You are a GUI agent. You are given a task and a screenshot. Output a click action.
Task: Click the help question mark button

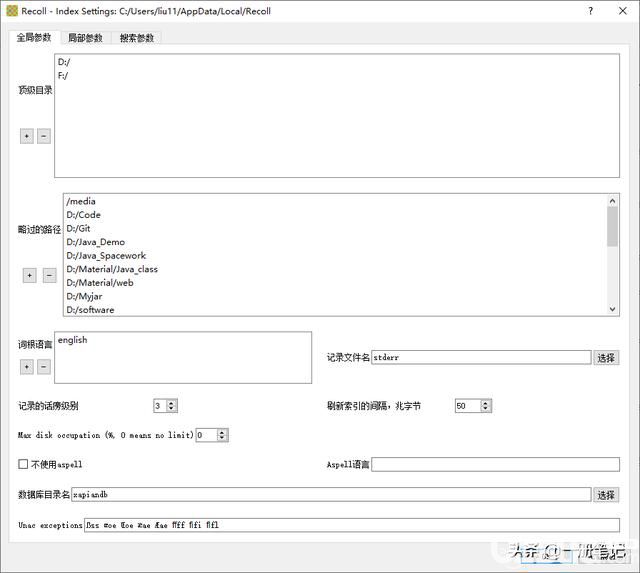[590, 11]
